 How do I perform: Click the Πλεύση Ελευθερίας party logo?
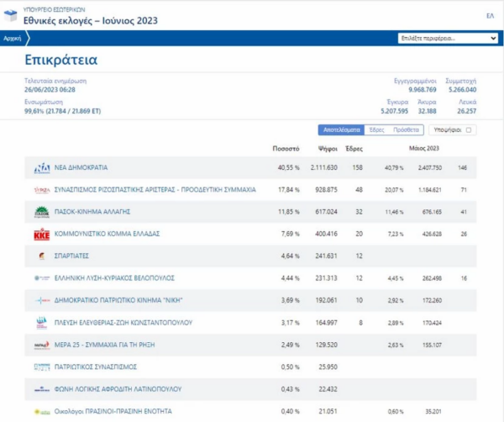click(41, 322)
